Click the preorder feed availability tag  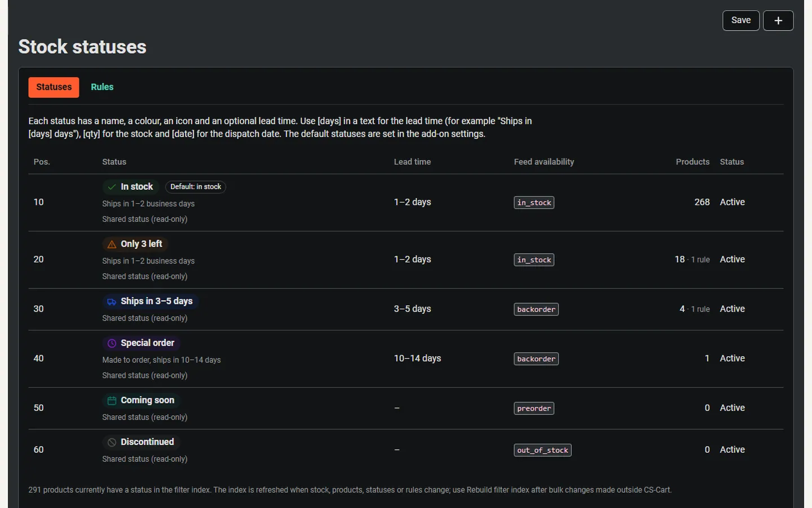pos(534,409)
